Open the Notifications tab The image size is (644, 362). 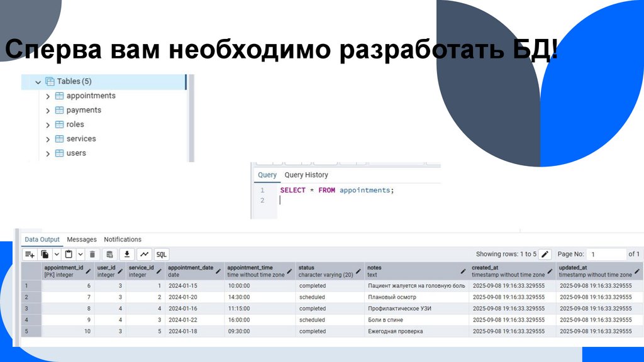(x=123, y=239)
